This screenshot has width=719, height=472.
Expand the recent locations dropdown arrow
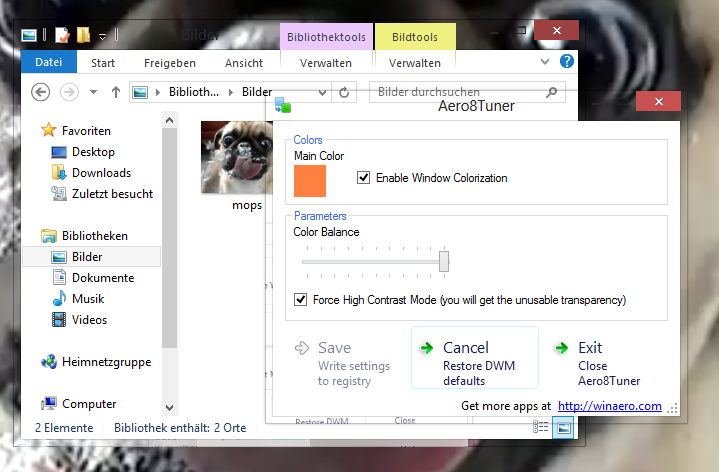coord(94,92)
